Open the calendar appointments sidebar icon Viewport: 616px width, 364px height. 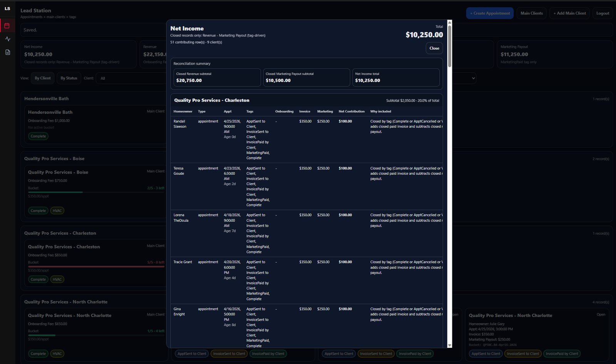pos(7,26)
